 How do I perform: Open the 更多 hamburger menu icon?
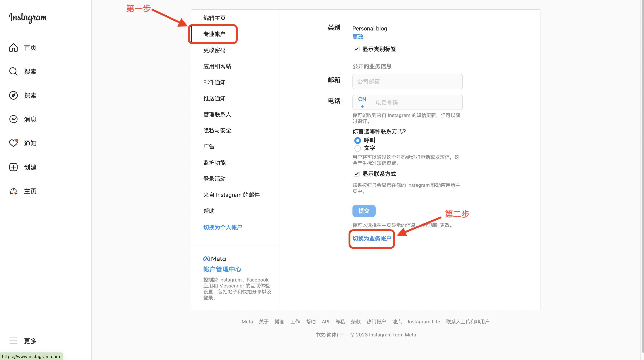[x=13, y=341]
